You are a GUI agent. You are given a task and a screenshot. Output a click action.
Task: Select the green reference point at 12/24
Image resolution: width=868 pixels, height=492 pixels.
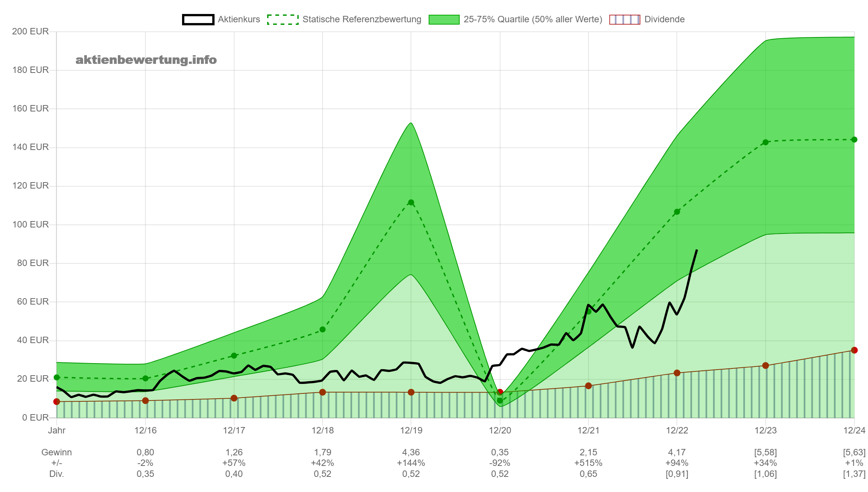(x=854, y=140)
